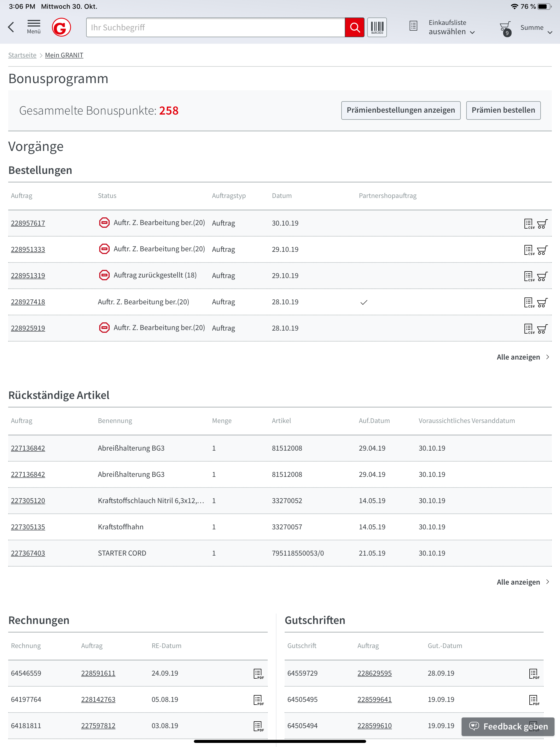Click the red search magnifier button
This screenshot has width=560, height=747.
click(x=355, y=27)
